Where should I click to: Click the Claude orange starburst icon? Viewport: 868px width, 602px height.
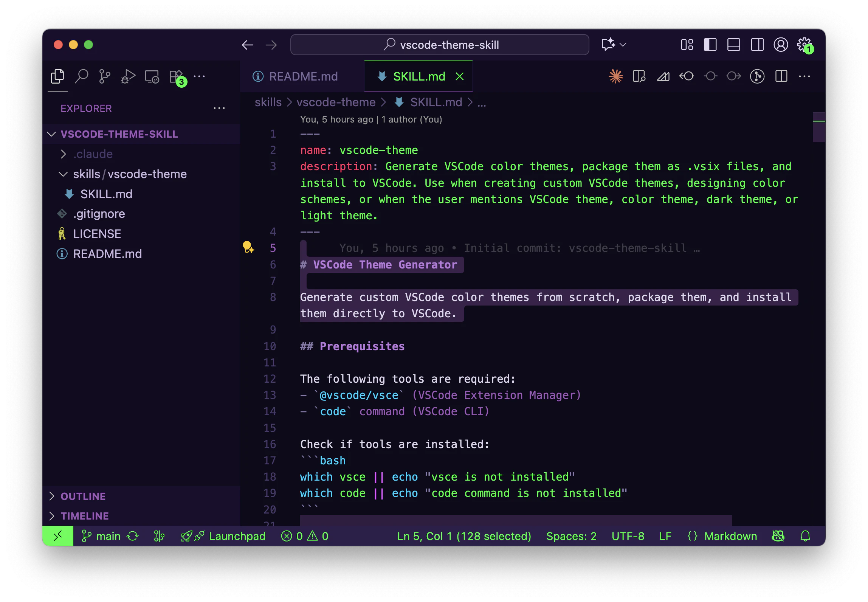[x=615, y=76]
